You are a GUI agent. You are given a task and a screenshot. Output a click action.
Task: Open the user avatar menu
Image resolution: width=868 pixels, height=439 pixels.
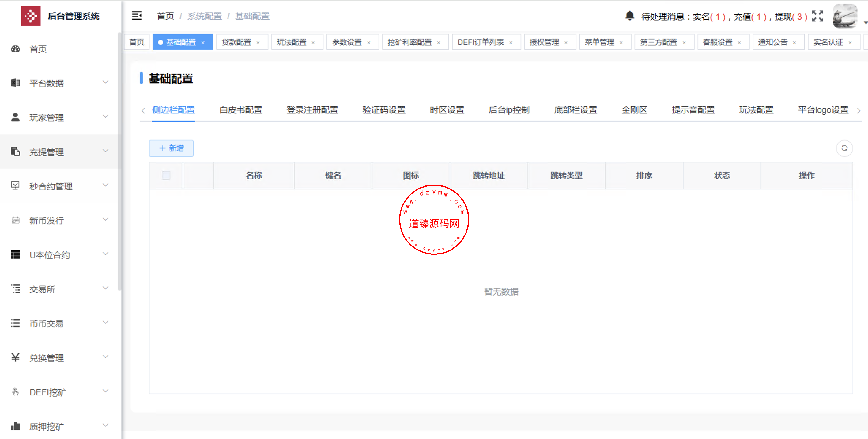[845, 16]
